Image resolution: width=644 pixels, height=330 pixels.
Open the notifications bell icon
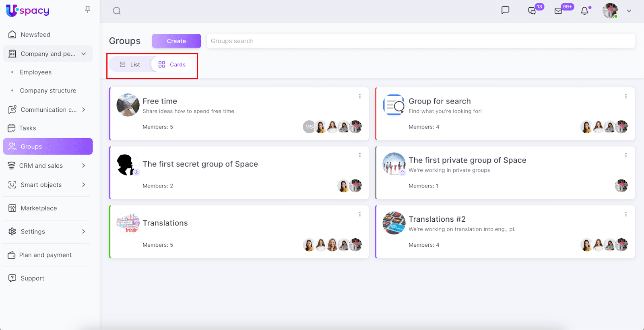pyautogui.click(x=584, y=11)
